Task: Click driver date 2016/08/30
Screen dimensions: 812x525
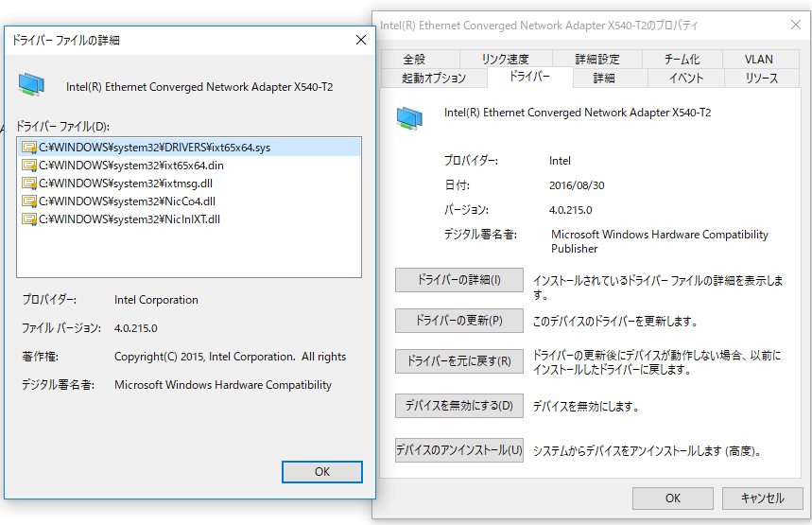Action: click(577, 185)
